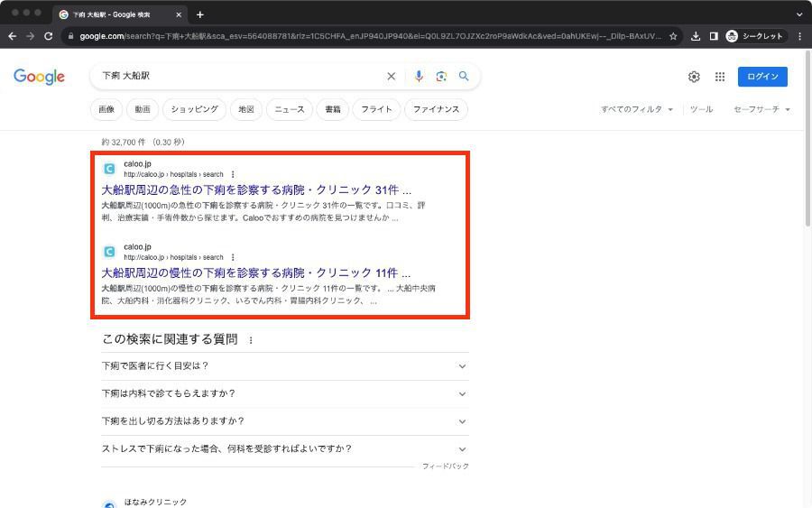
Task: Expand question 下痢は内科で診てもらえますか？
Action: coord(284,393)
